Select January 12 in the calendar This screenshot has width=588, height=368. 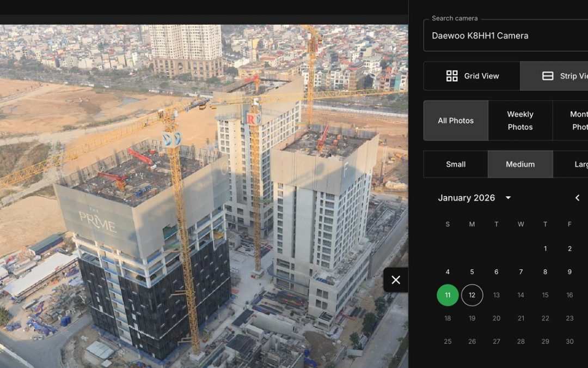click(x=472, y=295)
